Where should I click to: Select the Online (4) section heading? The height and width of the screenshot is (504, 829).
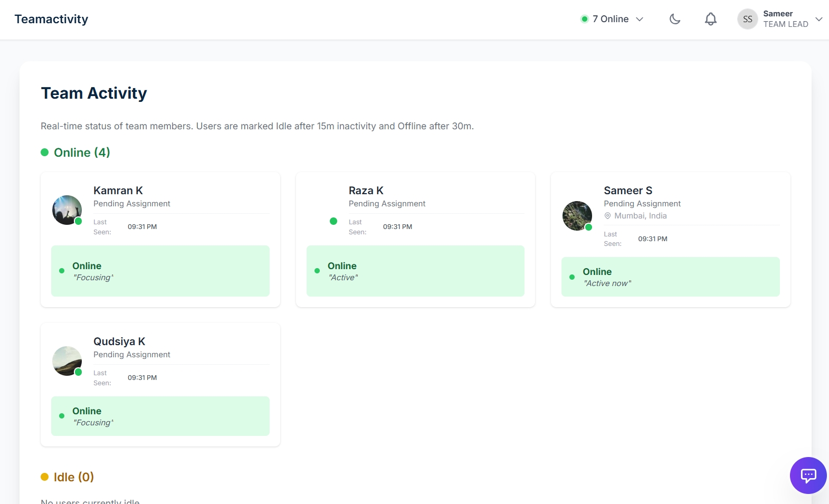[82, 153]
